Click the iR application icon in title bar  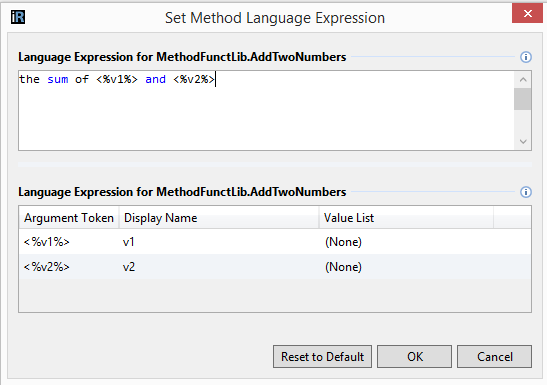coord(18,17)
